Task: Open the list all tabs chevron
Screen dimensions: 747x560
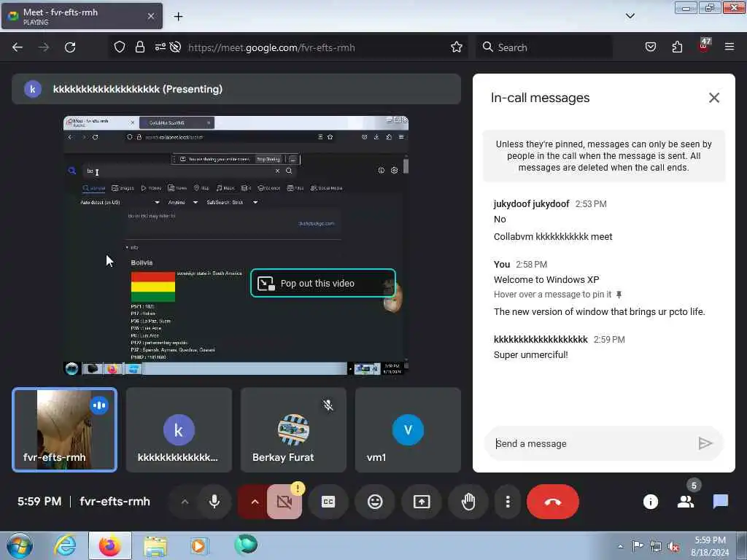Action: point(630,16)
